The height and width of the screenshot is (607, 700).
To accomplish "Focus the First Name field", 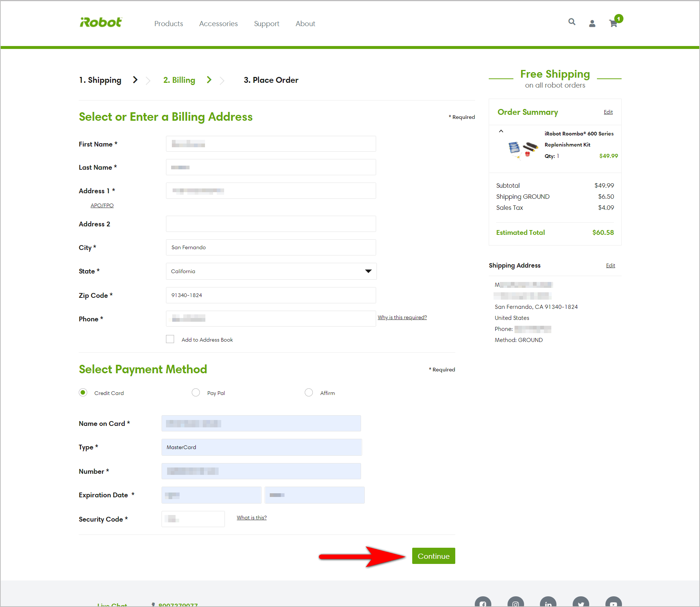I will coord(271,144).
